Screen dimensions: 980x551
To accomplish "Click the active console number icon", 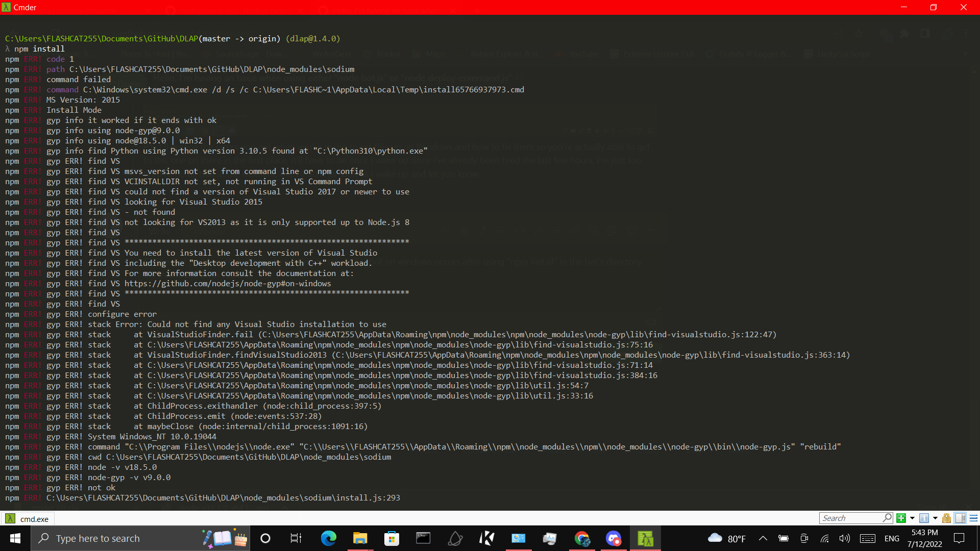I will [924, 518].
